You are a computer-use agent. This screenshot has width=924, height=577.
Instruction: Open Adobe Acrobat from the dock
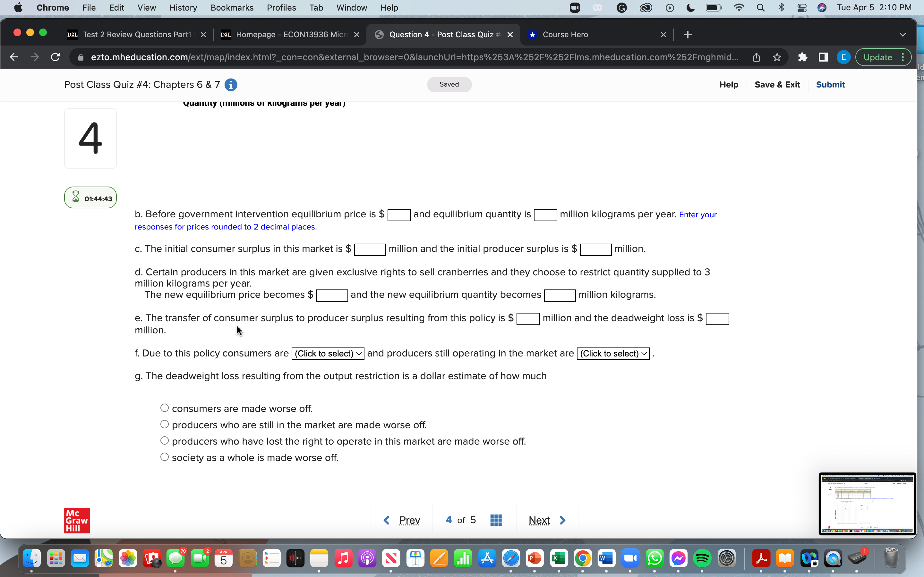click(x=761, y=558)
